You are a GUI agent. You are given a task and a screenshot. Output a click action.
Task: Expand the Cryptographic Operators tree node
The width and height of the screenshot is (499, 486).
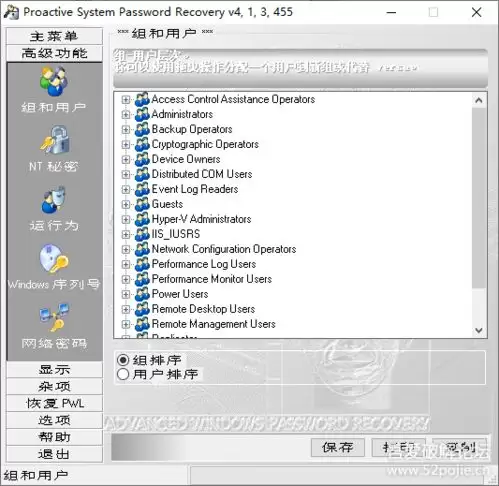[x=126, y=144]
